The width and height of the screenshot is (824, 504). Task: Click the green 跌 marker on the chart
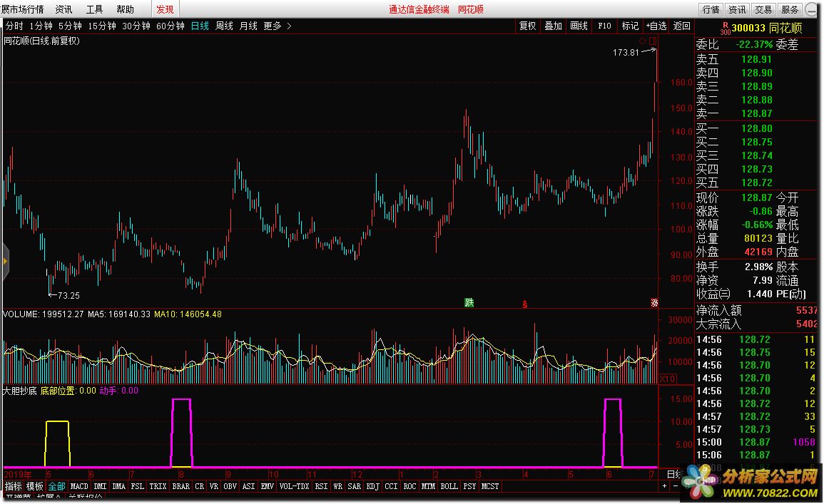[x=469, y=302]
